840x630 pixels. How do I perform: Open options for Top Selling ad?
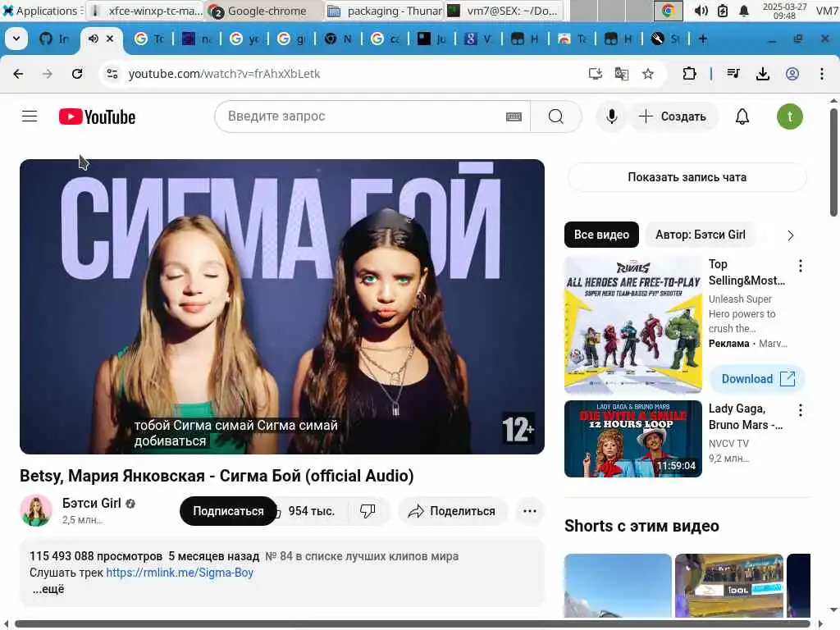click(x=801, y=266)
